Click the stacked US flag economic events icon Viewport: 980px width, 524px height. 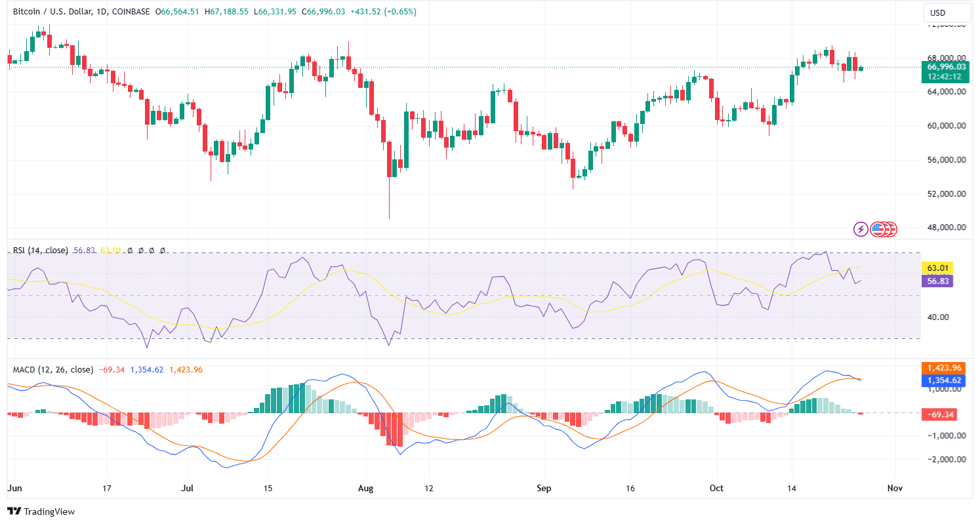[884, 230]
